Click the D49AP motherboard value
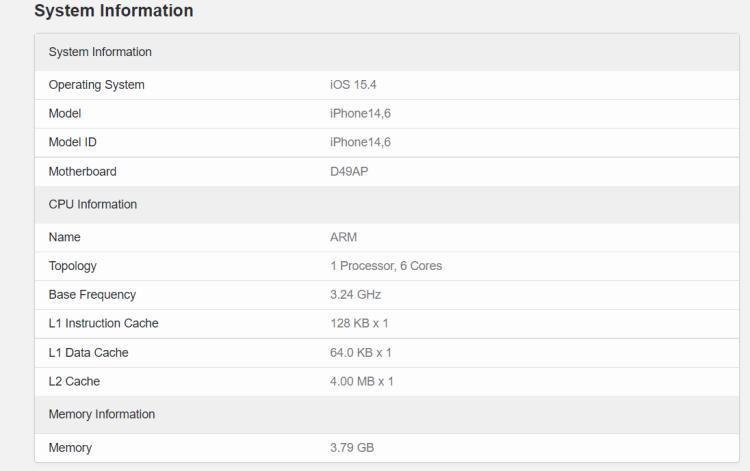 (x=351, y=171)
